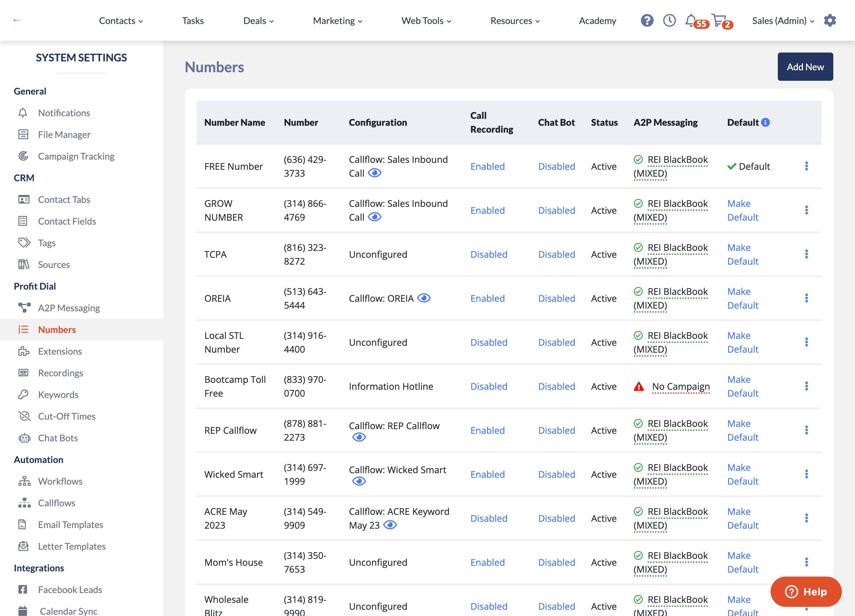
Task: Expand the Contacts dropdown menu
Action: click(x=121, y=21)
